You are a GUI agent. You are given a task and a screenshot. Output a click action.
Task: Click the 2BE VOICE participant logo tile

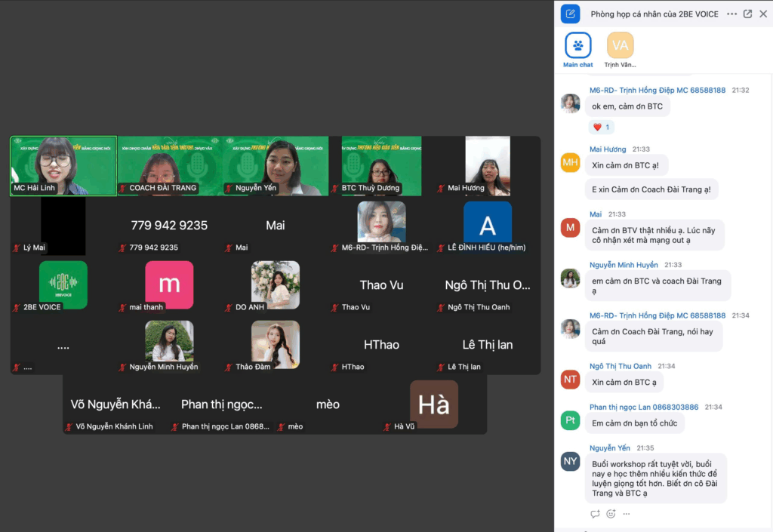click(63, 284)
